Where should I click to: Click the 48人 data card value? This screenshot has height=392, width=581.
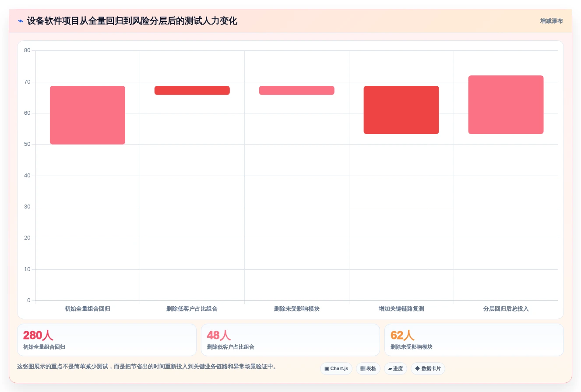219,335
